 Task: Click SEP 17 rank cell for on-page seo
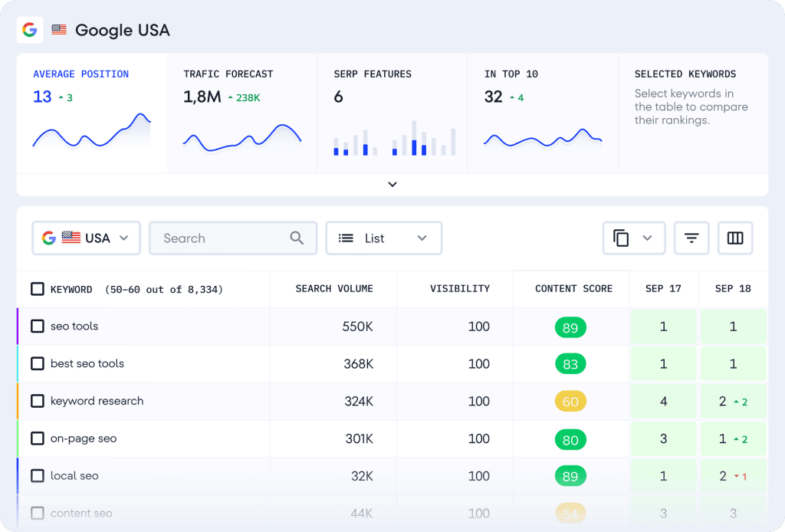663,439
